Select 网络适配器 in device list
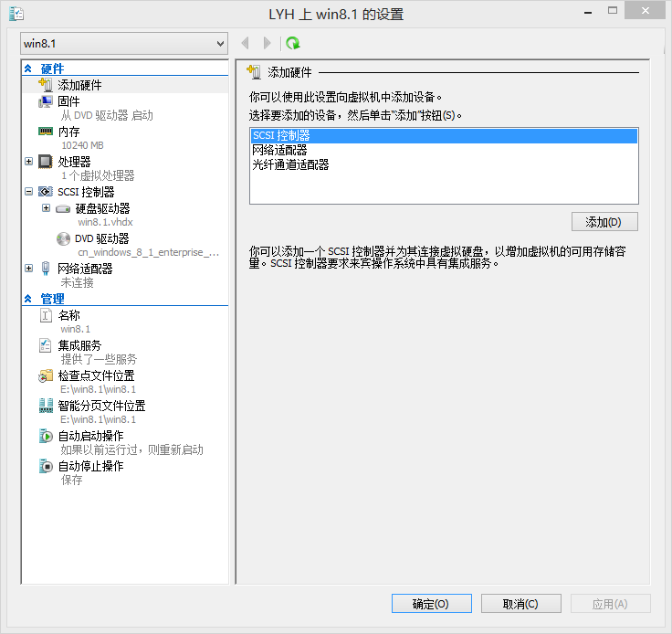672x634 pixels. (444, 150)
